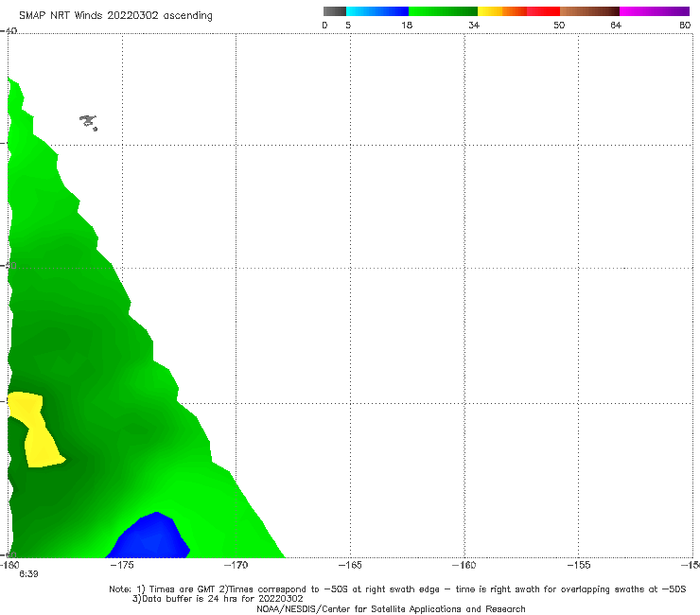700x615 pixels.
Task: Click the swath time '6:39'
Action: tap(28, 574)
